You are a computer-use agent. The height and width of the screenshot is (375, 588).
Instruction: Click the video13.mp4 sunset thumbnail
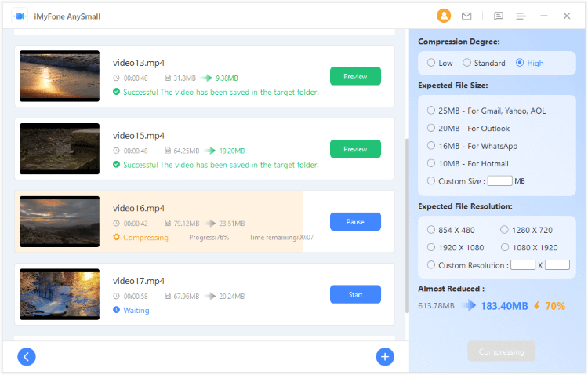tap(60, 76)
